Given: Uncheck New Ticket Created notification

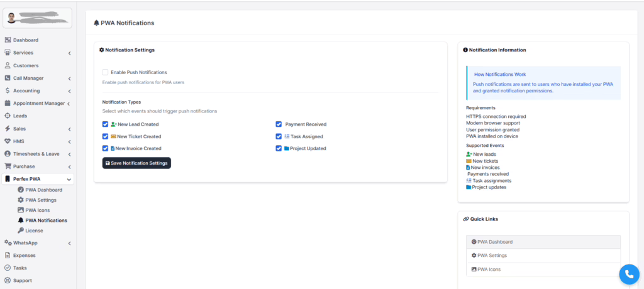Looking at the screenshot, I should click(x=105, y=136).
